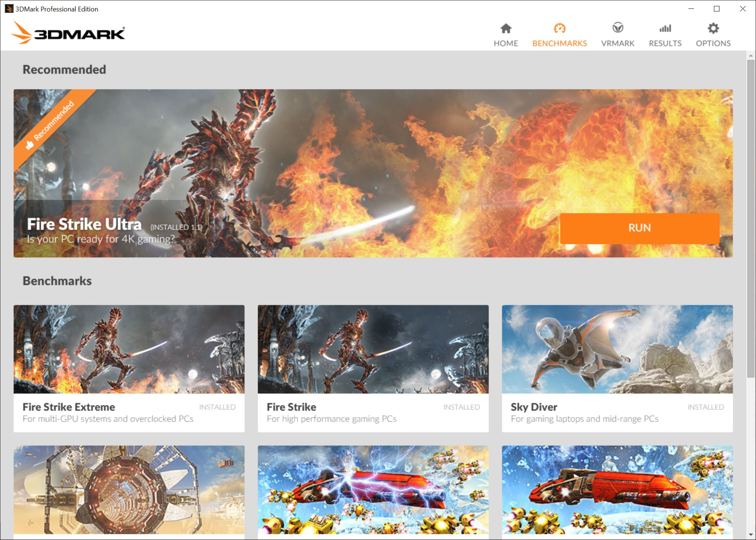Screen dimensions: 756x540
Task: Click the Home house icon
Action: (x=506, y=28)
